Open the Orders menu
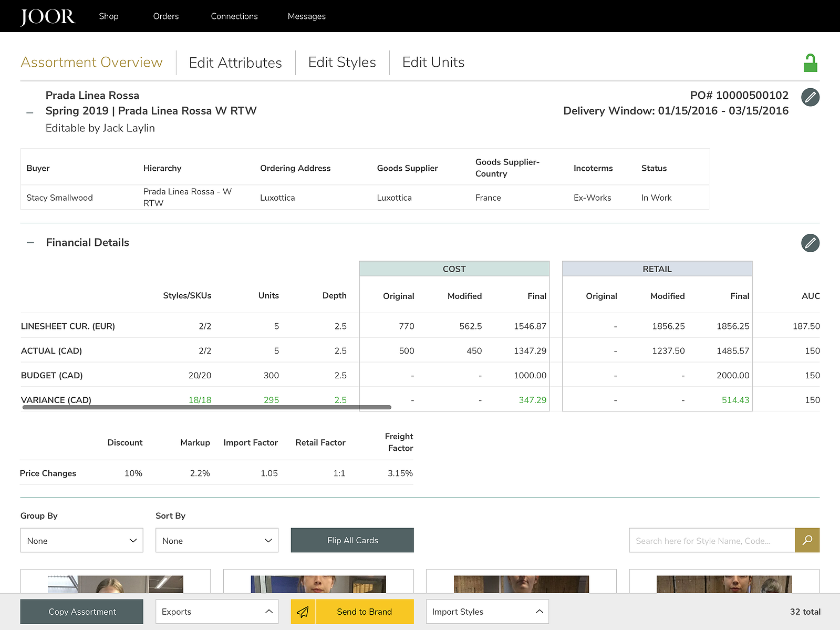The height and width of the screenshot is (630, 840). click(166, 16)
